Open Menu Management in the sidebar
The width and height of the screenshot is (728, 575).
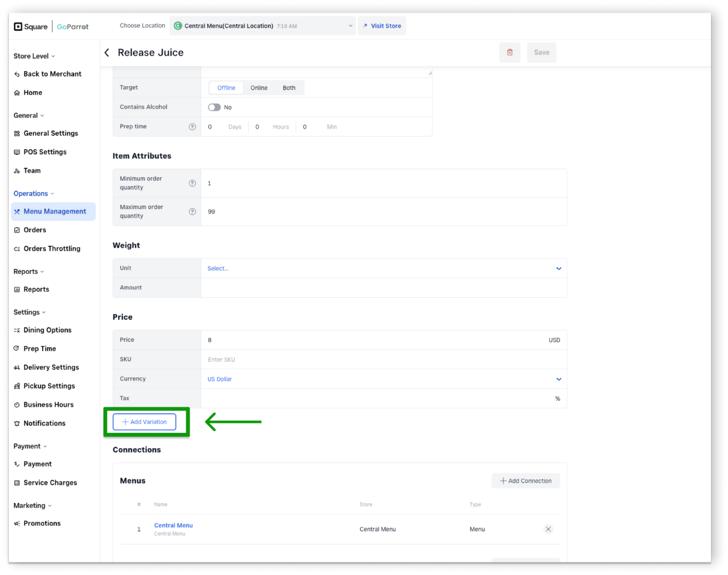click(55, 211)
